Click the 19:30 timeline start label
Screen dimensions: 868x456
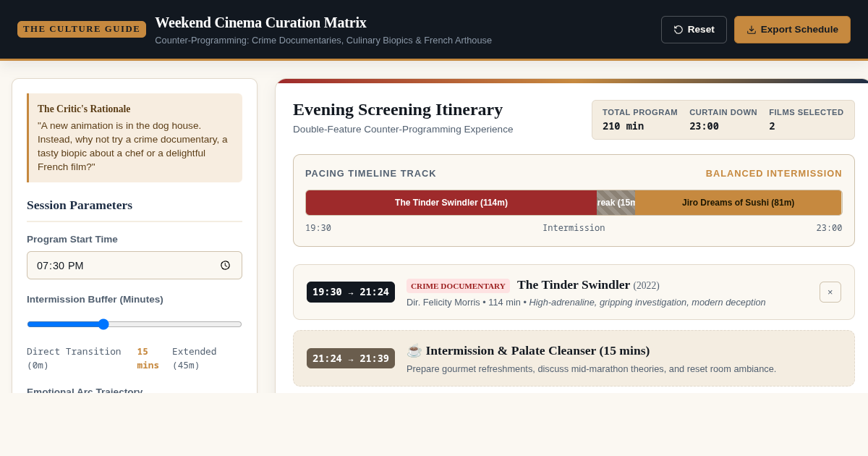click(x=318, y=228)
